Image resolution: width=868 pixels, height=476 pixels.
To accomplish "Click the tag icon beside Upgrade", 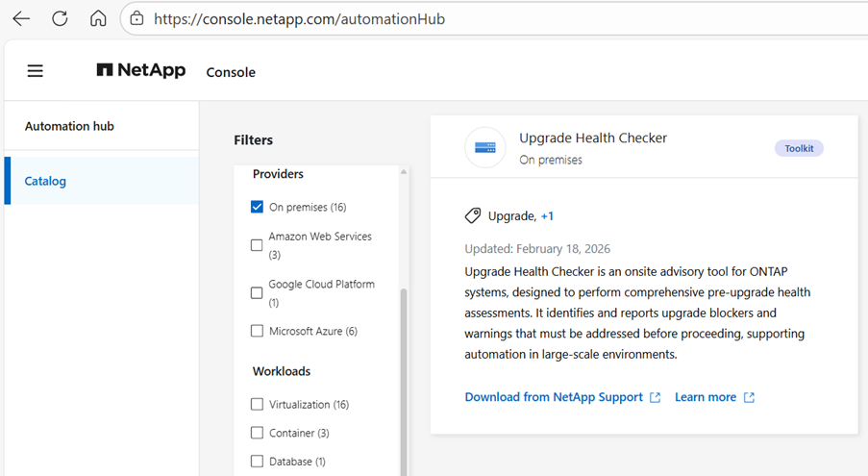I will click(x=473, y=215).
